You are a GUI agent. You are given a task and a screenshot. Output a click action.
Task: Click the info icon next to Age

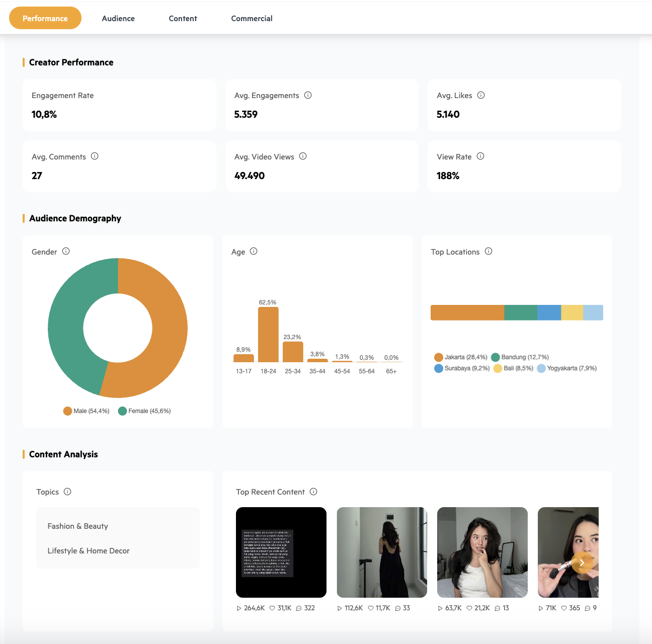[254, 252]
